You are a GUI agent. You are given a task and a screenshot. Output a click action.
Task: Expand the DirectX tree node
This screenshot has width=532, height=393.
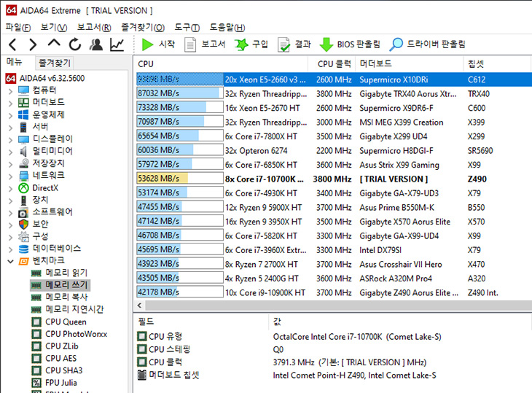(x=10, y=188)
